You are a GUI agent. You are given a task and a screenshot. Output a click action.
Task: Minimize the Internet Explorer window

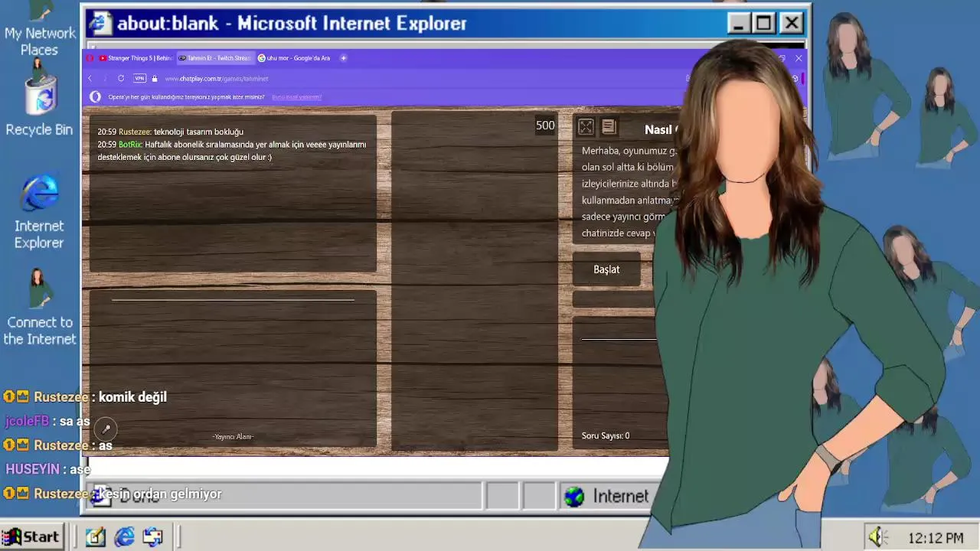738,23
